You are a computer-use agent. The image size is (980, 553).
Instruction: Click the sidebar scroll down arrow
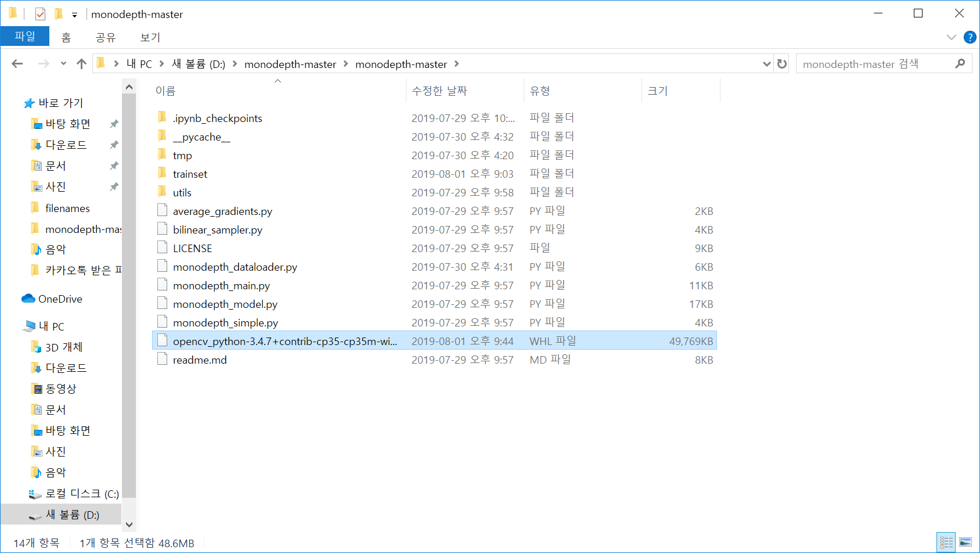(129, 524)
